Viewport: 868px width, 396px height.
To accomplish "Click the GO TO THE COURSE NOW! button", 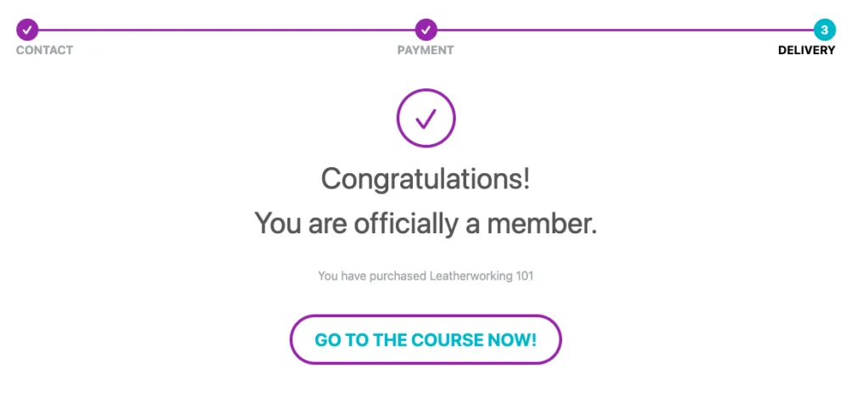I will 426,339.
